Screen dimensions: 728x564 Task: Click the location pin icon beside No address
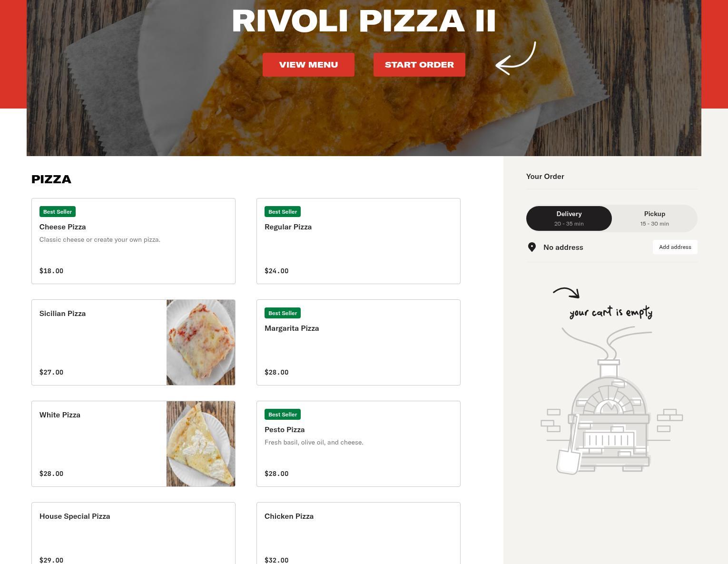(x=532, y=247)
